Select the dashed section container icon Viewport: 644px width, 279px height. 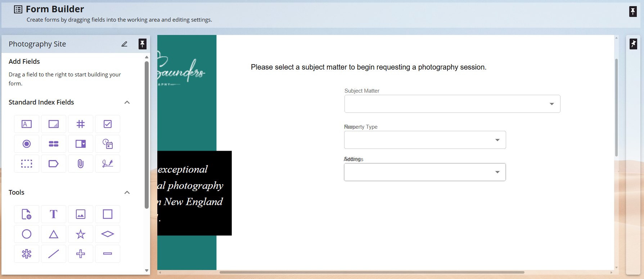[27, 164]
